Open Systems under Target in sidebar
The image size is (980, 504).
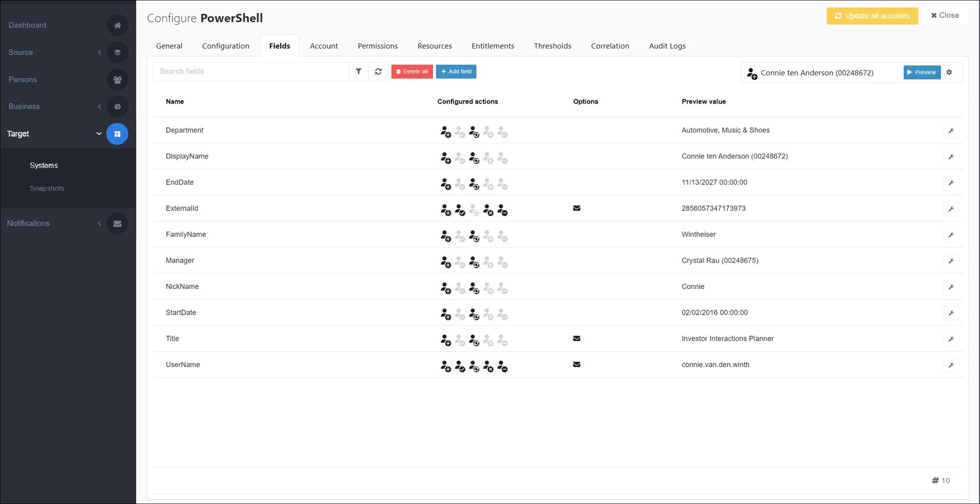click(x=44, y=165)
